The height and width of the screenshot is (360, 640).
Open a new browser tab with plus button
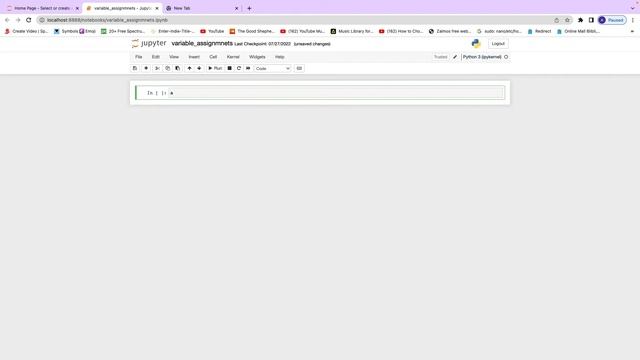[x=249, y=8]
